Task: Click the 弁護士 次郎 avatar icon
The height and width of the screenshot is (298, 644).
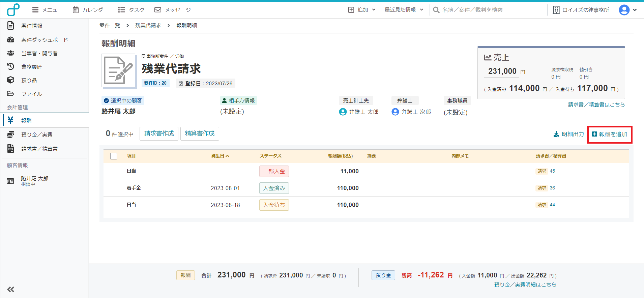Action: [x=395, y=112]
